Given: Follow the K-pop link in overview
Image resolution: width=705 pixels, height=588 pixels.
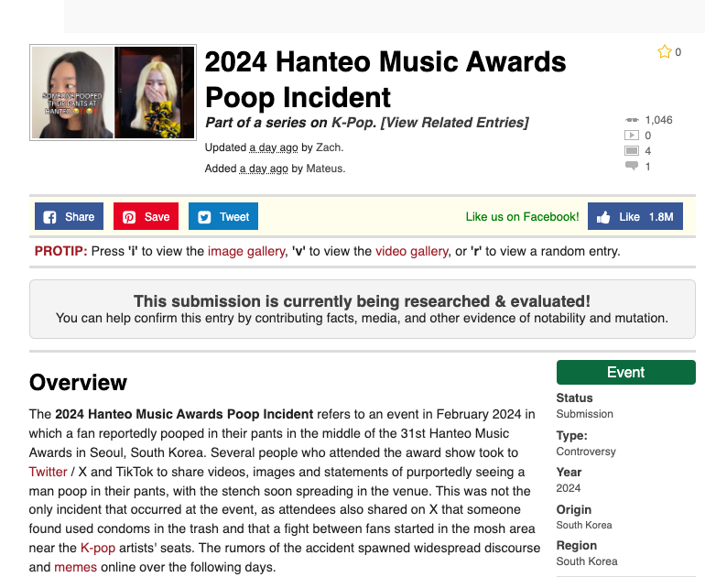Looking at the screenshot, I should click(x=98, y=548).
